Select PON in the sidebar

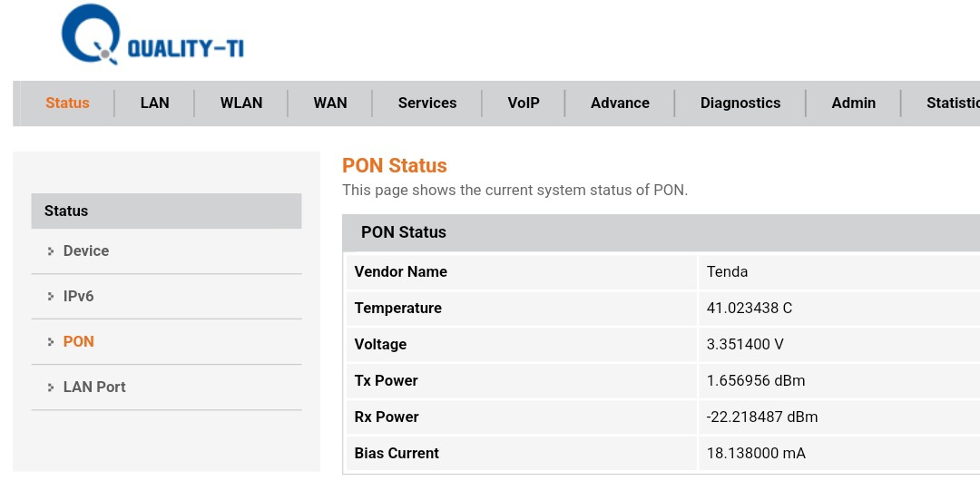click(x=79, y=342)
